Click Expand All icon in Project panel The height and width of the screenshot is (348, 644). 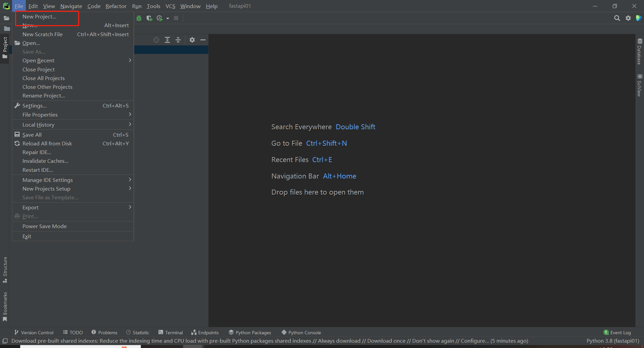[167, 40]
